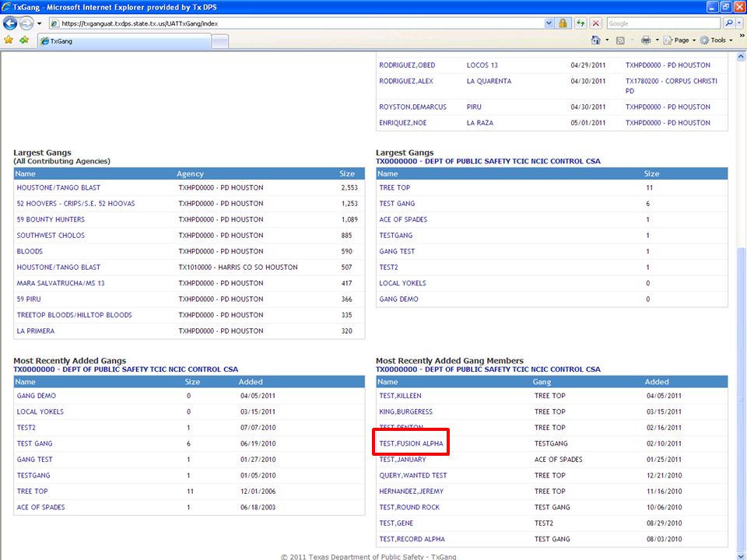Open member TEST,FUSION ALPHA
747x560 pixels.
[x=411, y=443]
